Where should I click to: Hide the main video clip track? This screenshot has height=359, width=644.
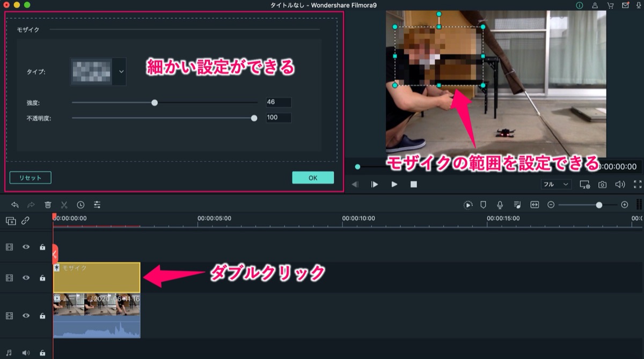click(26, 316)
